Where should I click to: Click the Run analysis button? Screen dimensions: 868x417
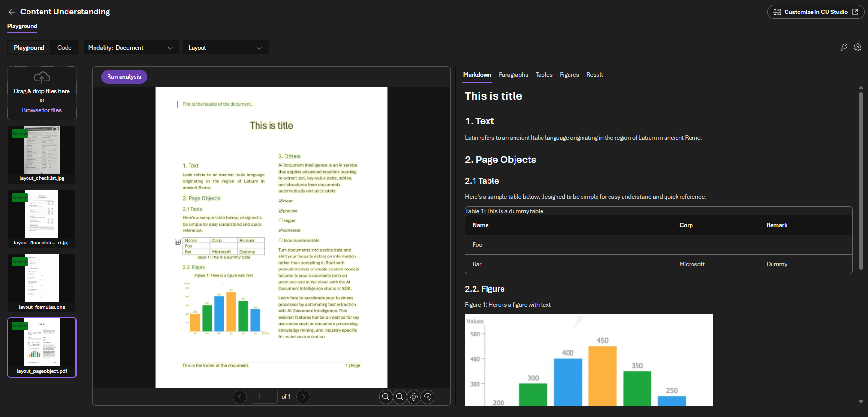click(124, 77)
